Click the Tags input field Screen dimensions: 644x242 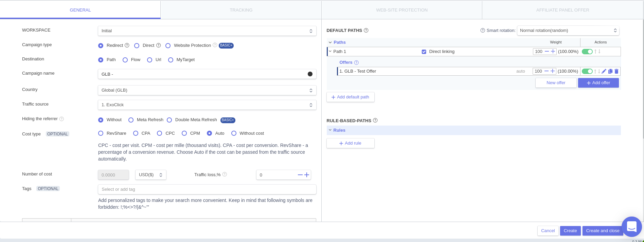207,189
